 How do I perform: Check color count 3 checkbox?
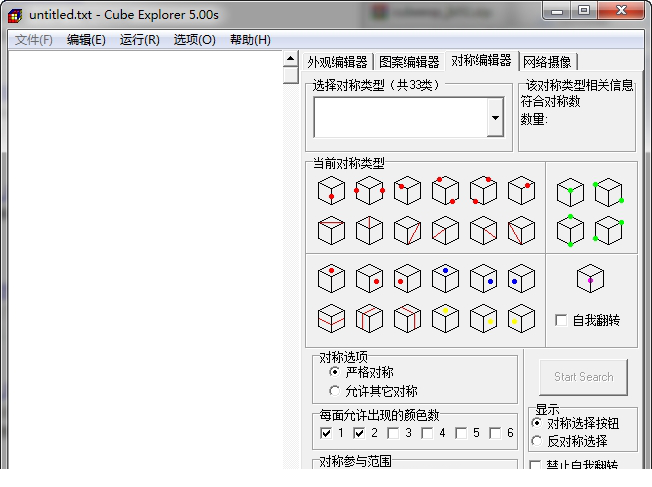[x=393, y=433]
